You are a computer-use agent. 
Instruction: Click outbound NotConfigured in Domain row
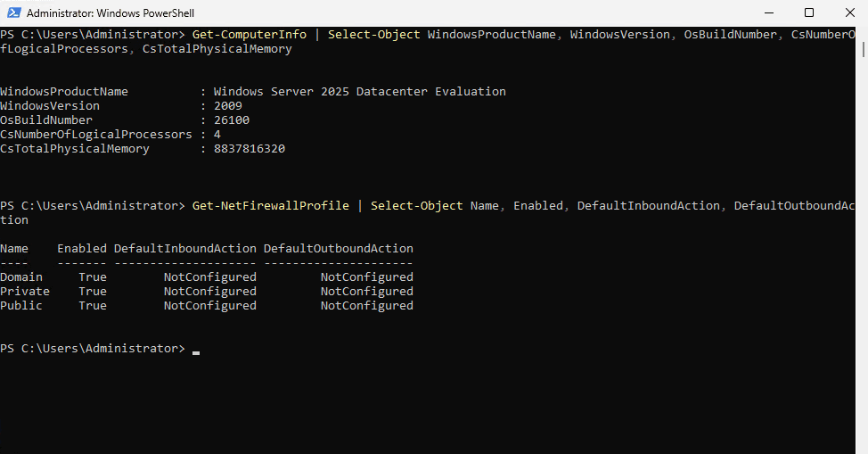367,277
